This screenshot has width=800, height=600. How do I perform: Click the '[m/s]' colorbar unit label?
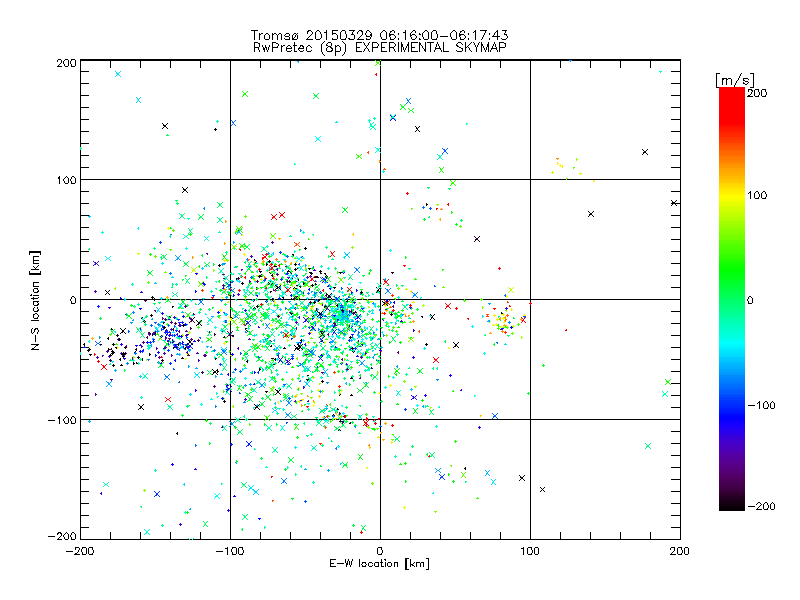[735, 80]
